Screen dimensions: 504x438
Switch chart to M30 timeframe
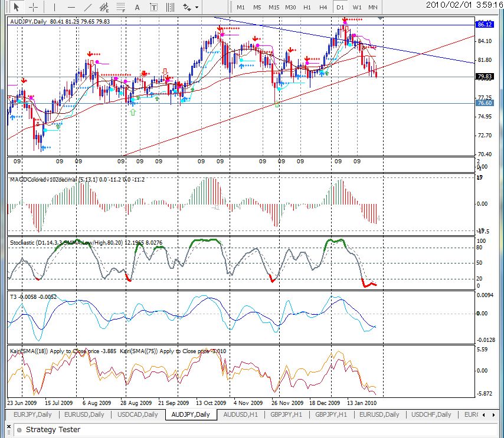point(290,7)
